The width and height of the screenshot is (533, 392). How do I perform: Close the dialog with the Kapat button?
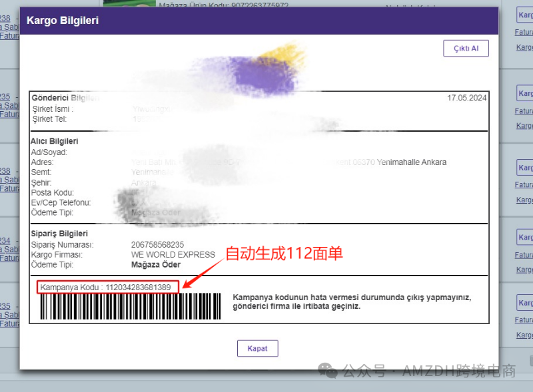pyautogui.click(x=257, y=349)
